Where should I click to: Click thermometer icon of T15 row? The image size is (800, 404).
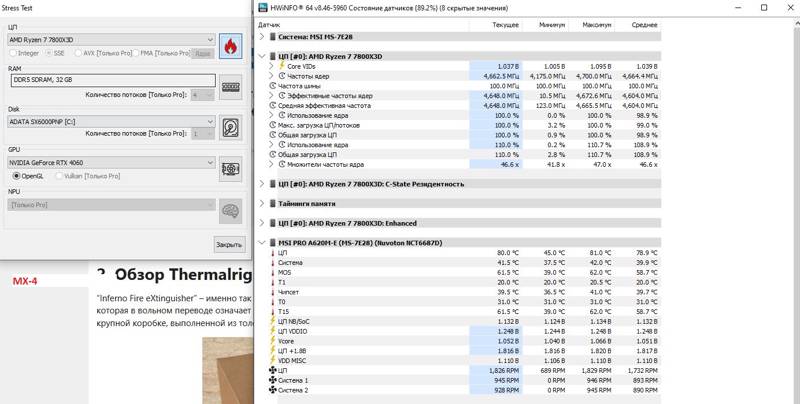[x=272, y=312]
